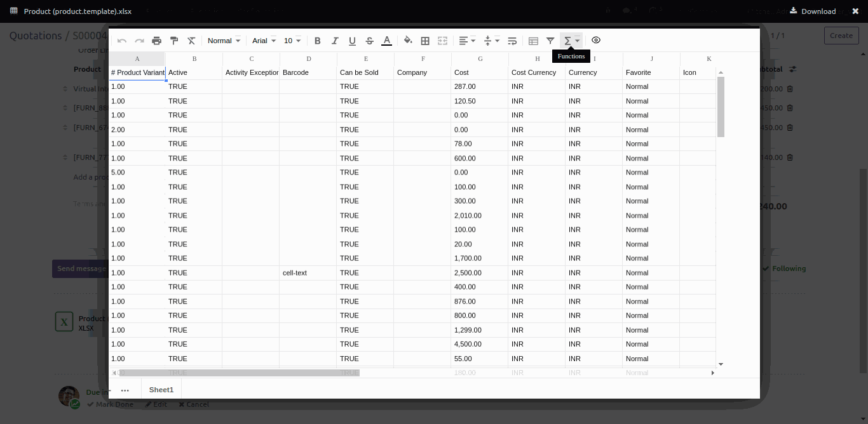Click the merge cells icon
This screenshot has width=868, height=424.
[443, 41]
